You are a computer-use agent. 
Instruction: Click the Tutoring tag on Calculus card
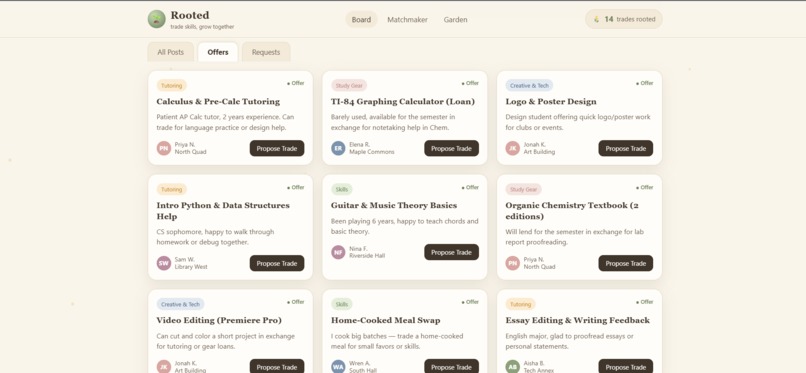point(172,86)
